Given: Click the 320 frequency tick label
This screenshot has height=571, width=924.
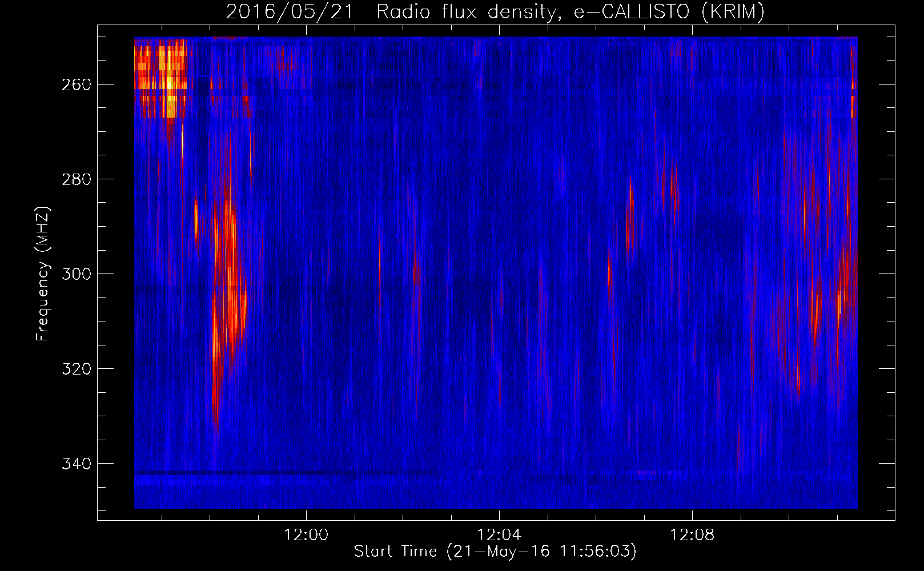Looking at the screenshot, I should 76,369.
